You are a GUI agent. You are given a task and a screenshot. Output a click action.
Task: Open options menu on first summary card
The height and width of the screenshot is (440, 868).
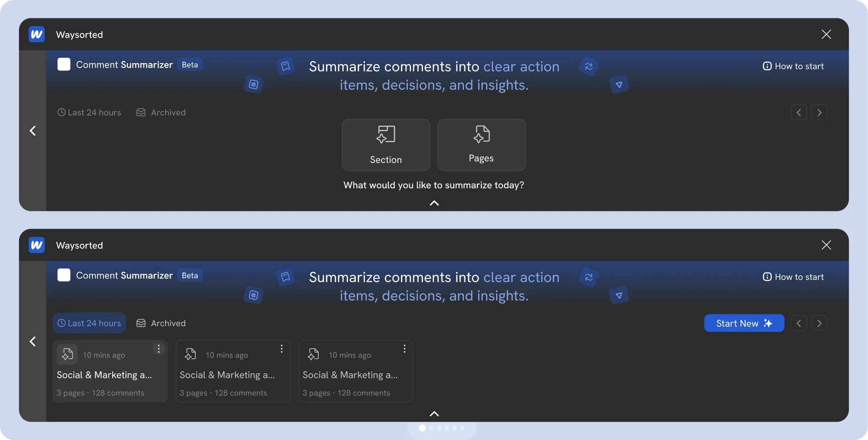pos(159,349)
